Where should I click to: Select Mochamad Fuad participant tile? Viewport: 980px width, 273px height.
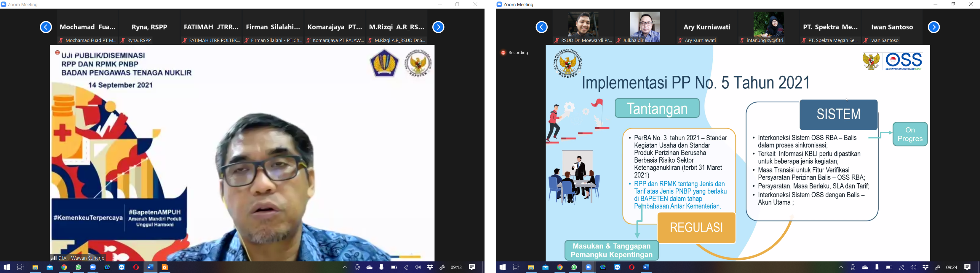click(87, 27)
